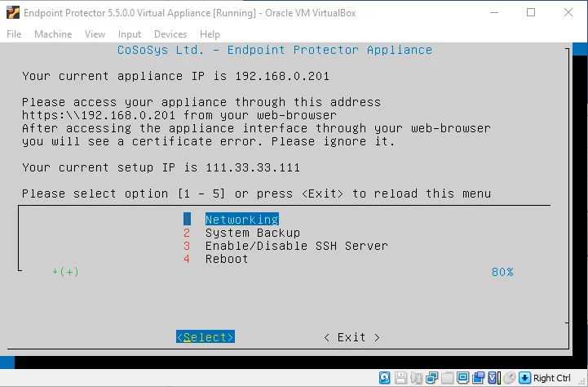Click the green scroll-down +(+) indicator
Viewport: 588px width, 387px height.
[65, 272]
